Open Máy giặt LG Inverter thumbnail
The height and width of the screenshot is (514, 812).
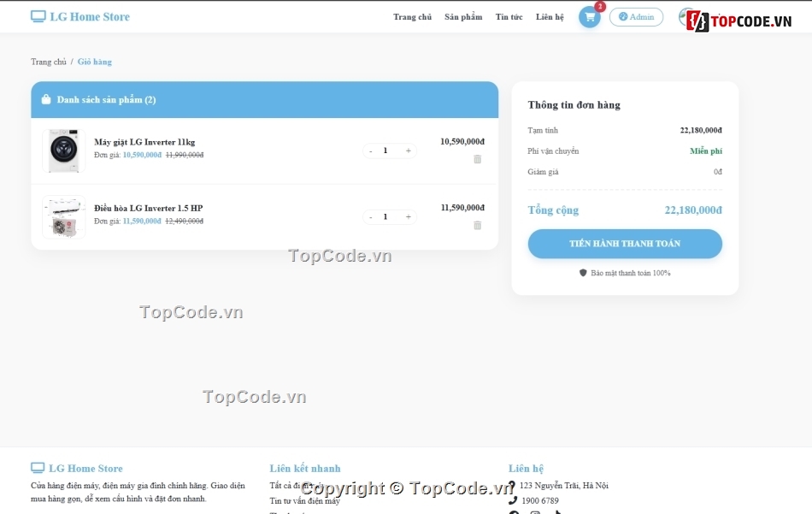tap(64, 151)
